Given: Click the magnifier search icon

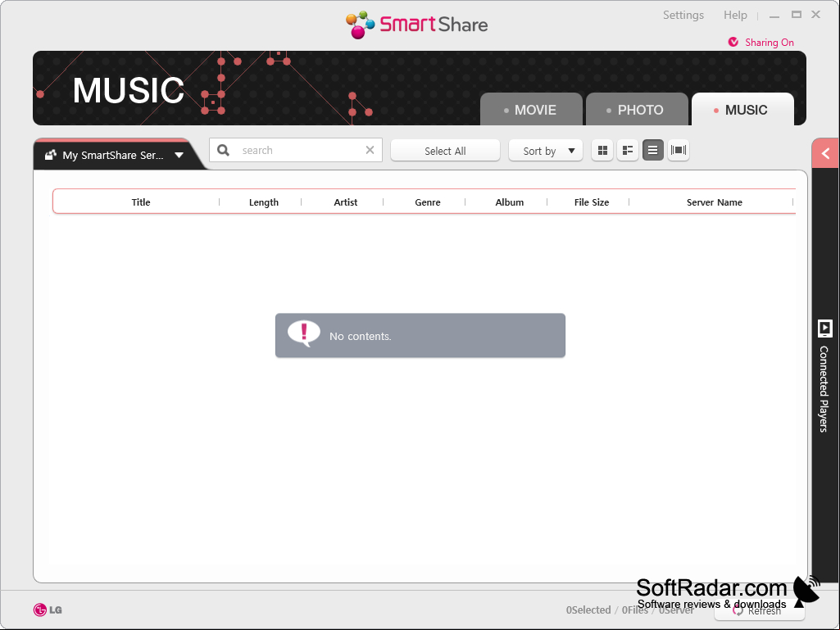Looking at the screenshot, I should tap(224, 151).
